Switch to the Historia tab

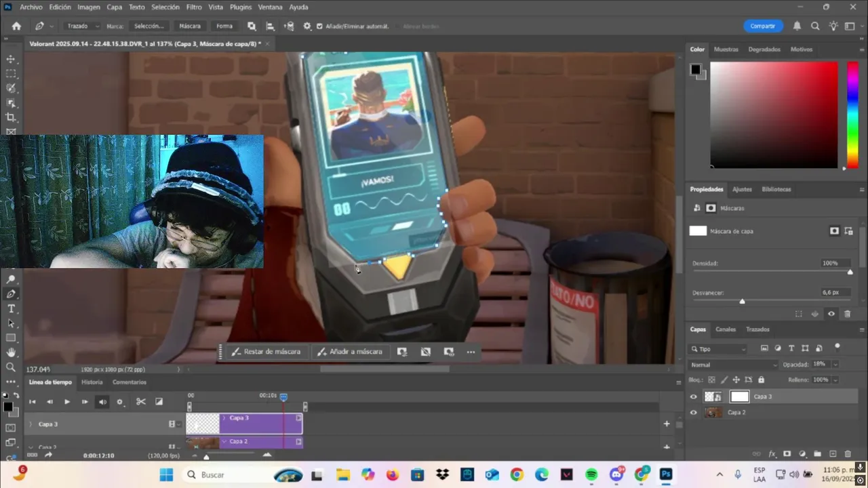(92, 382)
